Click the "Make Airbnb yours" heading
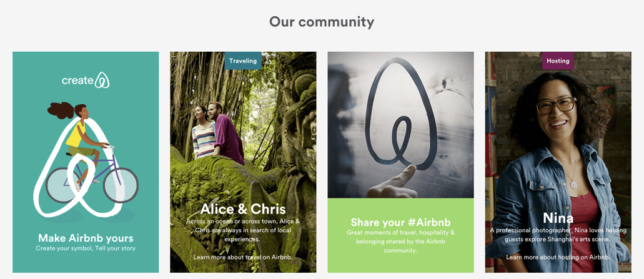This screenshot has height=279, width=644. (86, 238)
